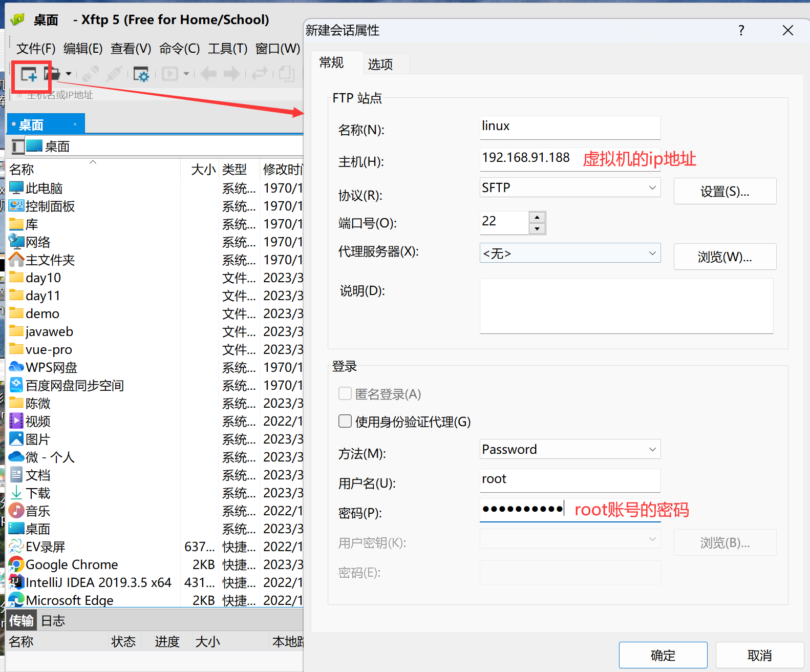Click the 确定 button
The width and height of the screenshot is (810, 672).
(663, 655)
